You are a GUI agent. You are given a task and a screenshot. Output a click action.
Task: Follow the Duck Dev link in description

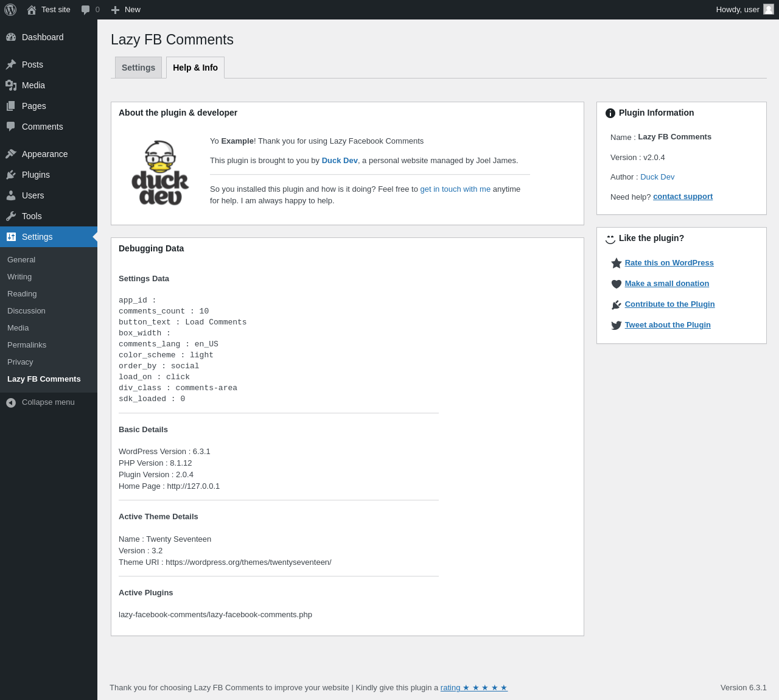pyautogui.click(x=340, y=161)
